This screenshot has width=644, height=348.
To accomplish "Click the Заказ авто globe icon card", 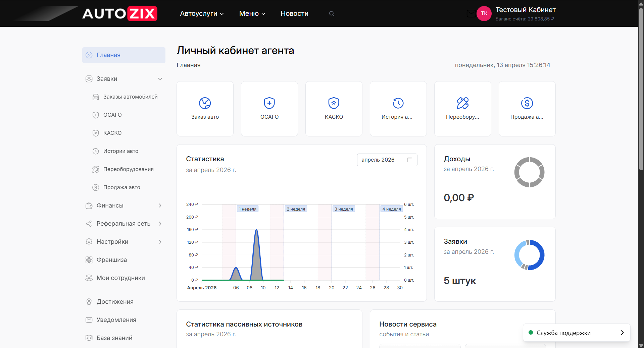I will pos(205,109).
